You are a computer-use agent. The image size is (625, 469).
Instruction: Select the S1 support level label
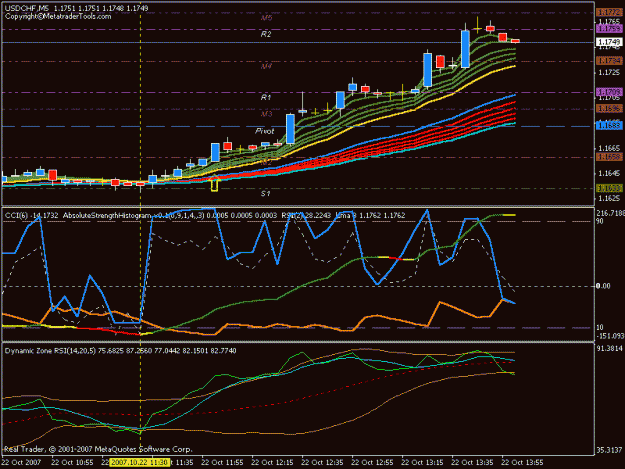point(266,194)
